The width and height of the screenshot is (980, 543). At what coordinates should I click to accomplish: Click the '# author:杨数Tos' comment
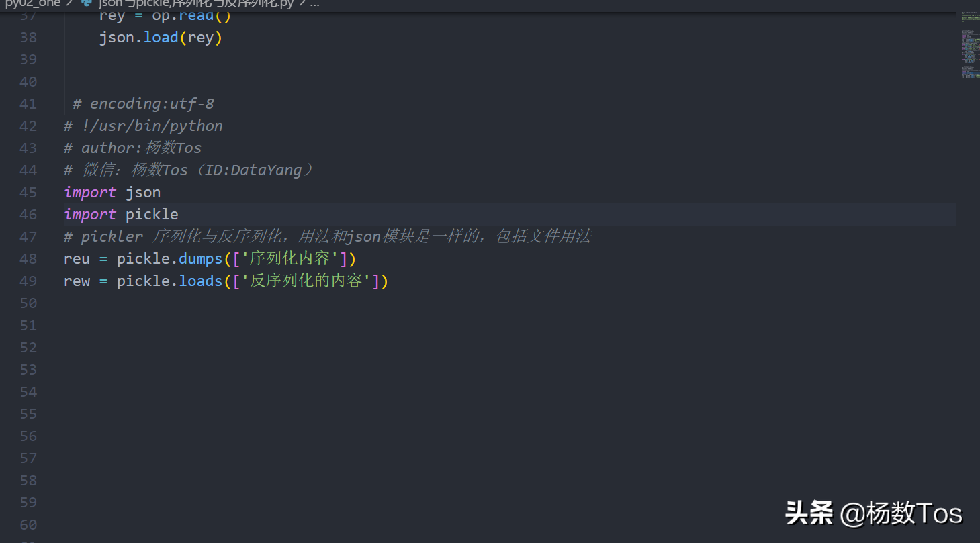[x=132, y=148]
